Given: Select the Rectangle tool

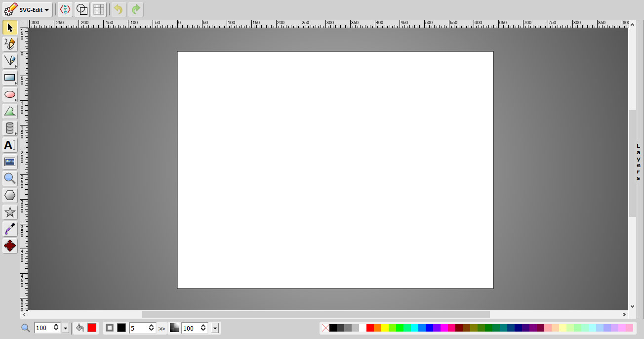Looking at the screenshot, I should tap(10, 78).
